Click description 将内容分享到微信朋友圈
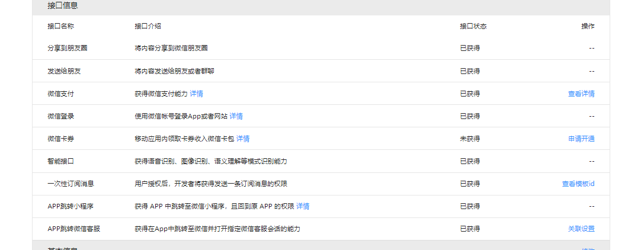This screenshot has width=644, height=250. pos(171,48)
